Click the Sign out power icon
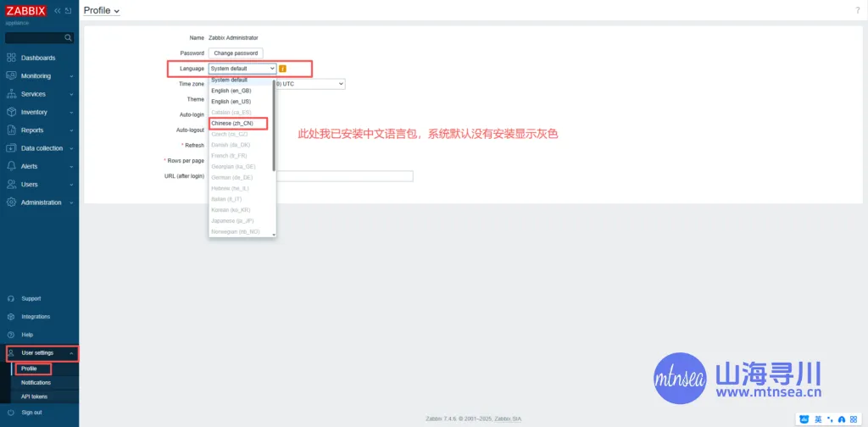 10,413
